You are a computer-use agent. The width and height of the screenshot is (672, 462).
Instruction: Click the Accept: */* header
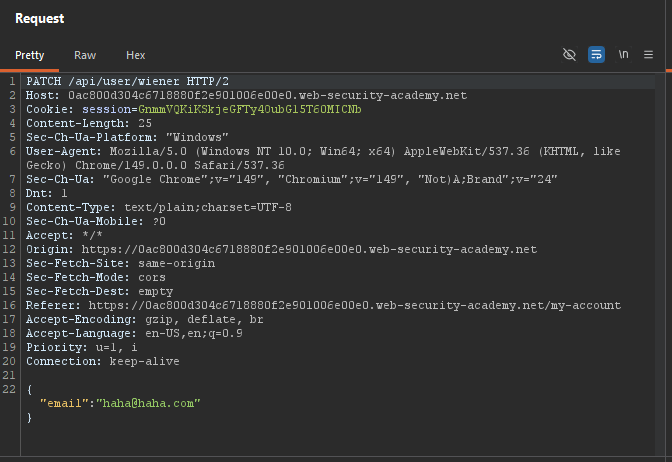pyautogui.click(x=64, y=236)
